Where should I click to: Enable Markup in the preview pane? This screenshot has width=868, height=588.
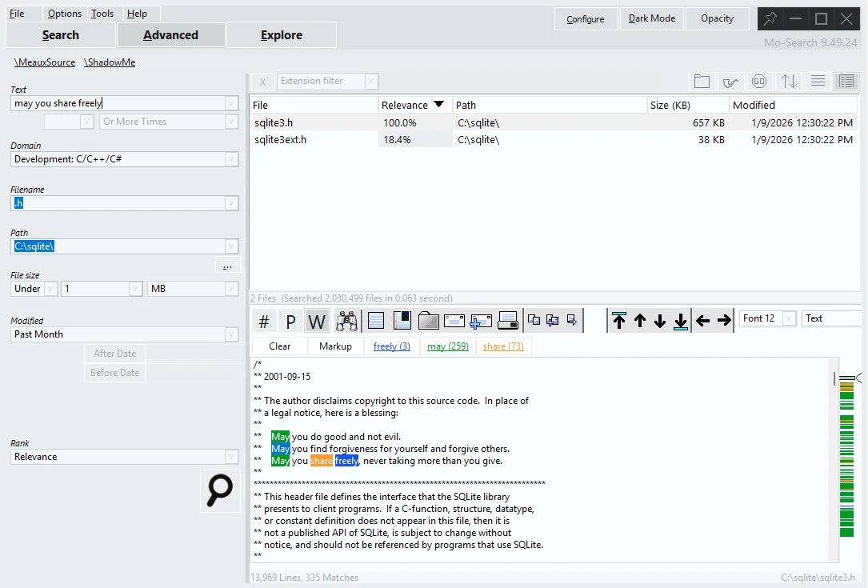click(335, 346)
